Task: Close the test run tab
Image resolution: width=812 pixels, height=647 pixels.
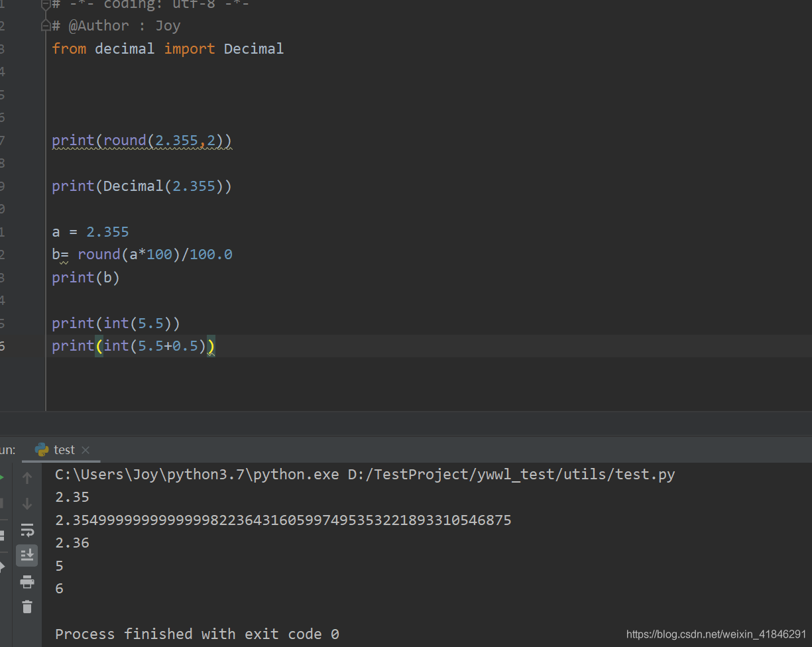Action: pyautogui.click(x=86, y=450)
